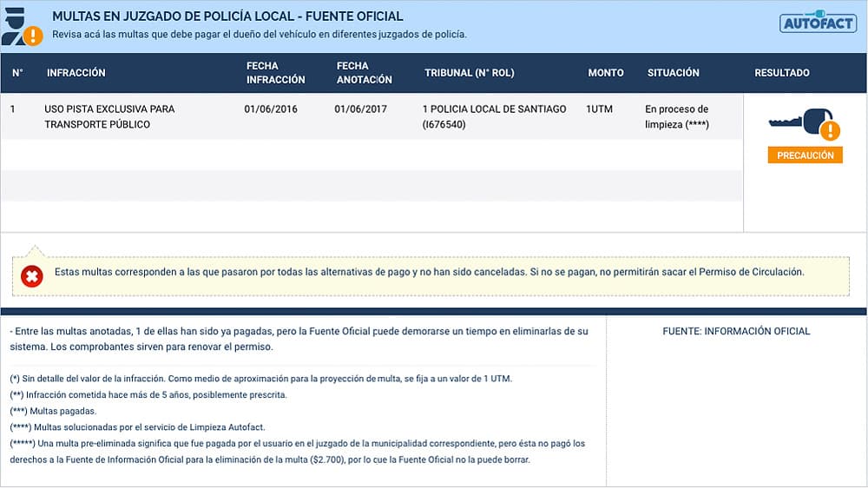Select the FECHA INFRACCIÓN column header
The height and width of the screenshot is (489, 868).
pos(276,73)
